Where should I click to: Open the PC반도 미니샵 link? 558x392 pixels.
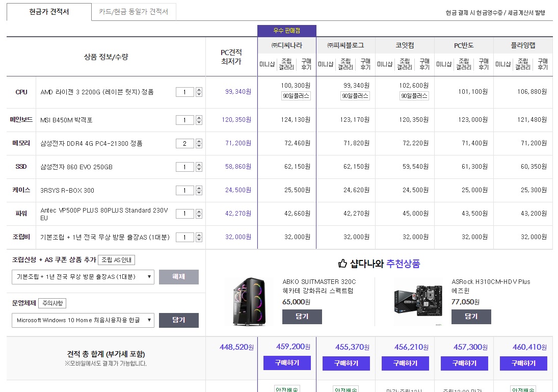click(x=444, y=64)
